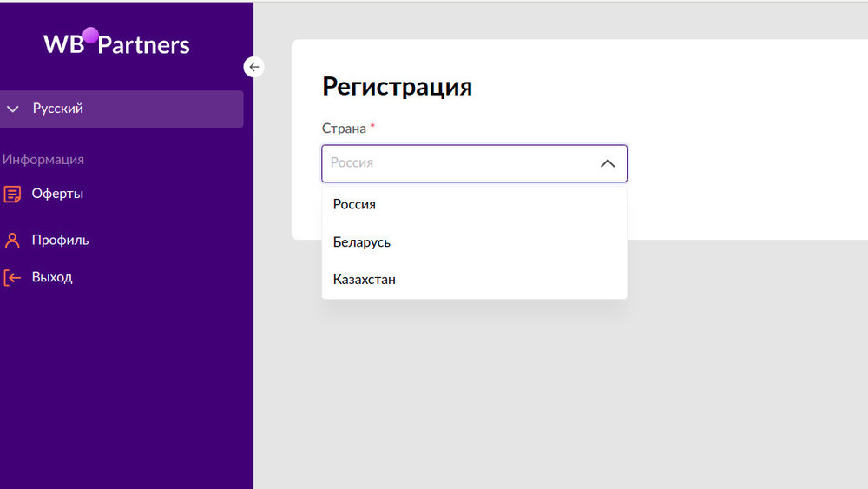Collapse the country list using the chevron
The image size is (868, 489).
click(608, 163)
